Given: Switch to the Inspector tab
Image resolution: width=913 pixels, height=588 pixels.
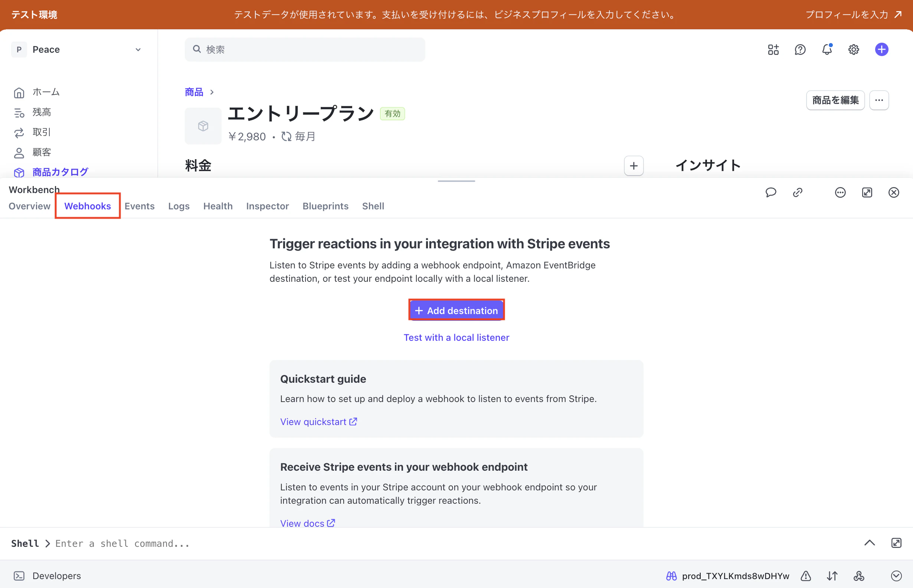Looking at the screenshot, I should tap(267, 206).
